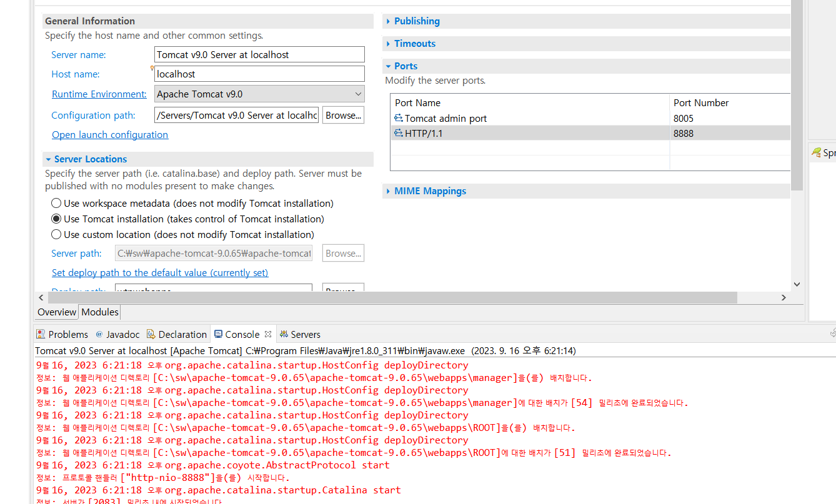The height and width of the screenshot is (504, 836).
Task: Click the General Information section header
Action: point(208,21)
